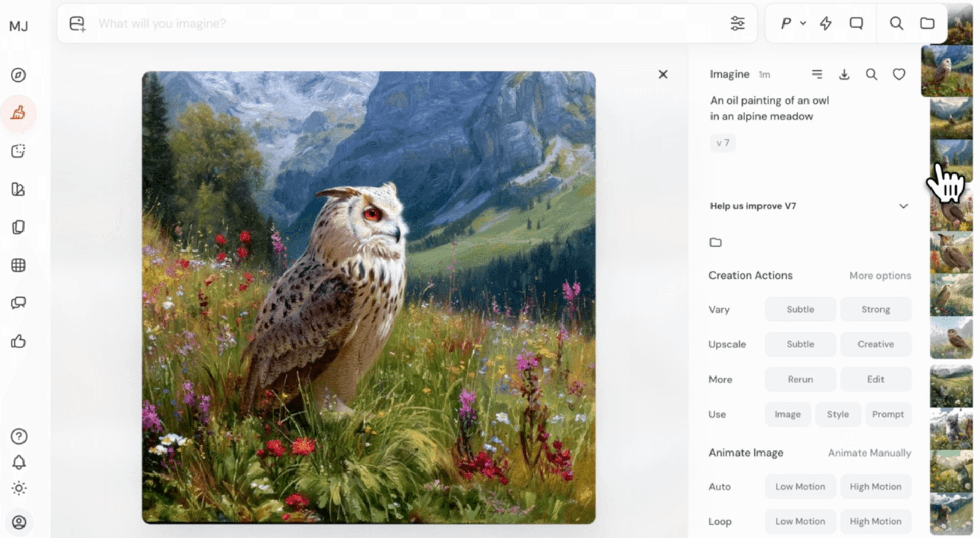Open the grid icon in sidebar

click(x=18, y=265)
